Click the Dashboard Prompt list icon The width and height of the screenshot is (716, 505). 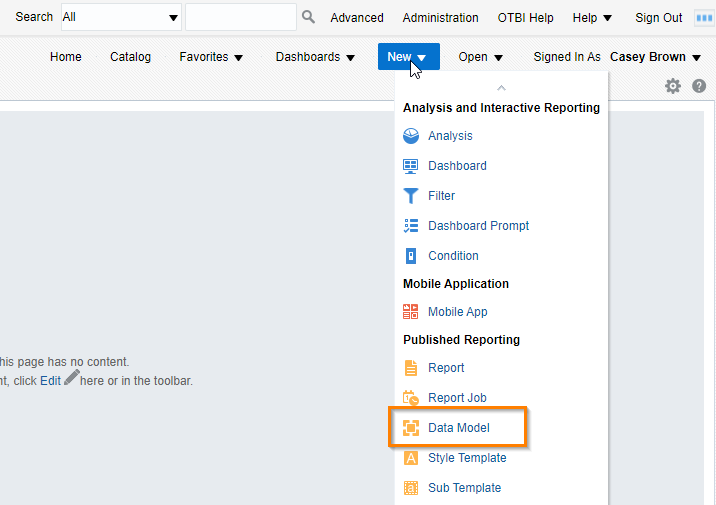411,226
